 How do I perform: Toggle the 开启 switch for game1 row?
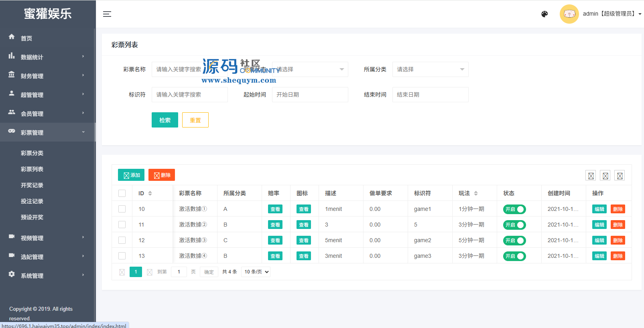[514, 209]
